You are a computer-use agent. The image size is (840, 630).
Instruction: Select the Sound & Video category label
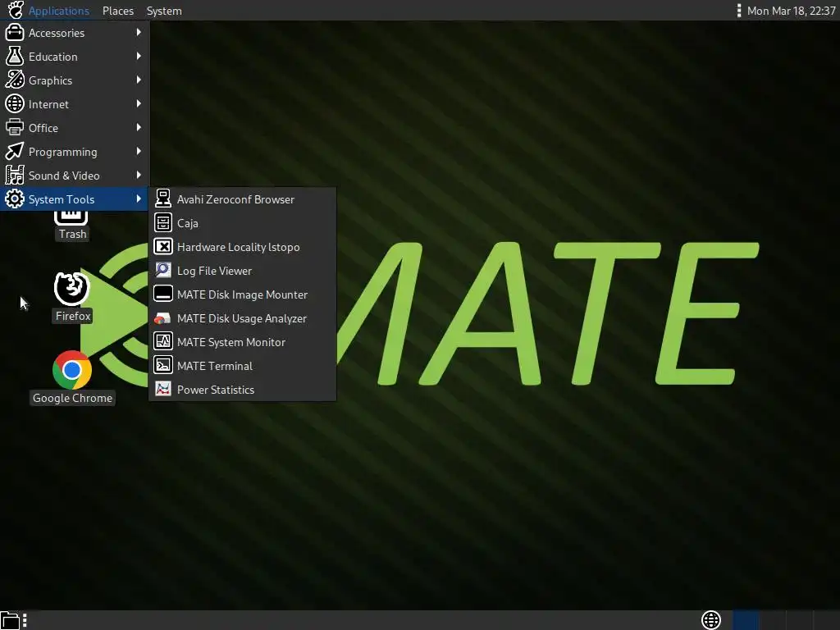[x=64, y=176]
